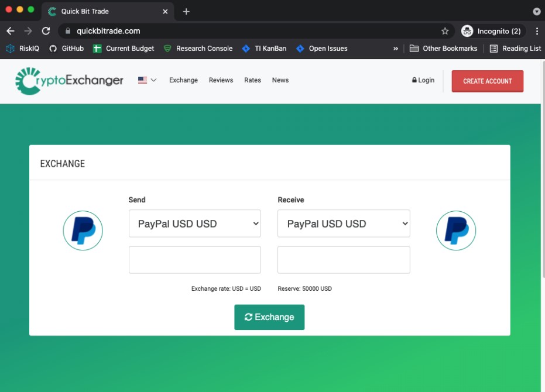Open the Reviews nav page
This screenshot has width=545, height=392.
click(221, 80)
